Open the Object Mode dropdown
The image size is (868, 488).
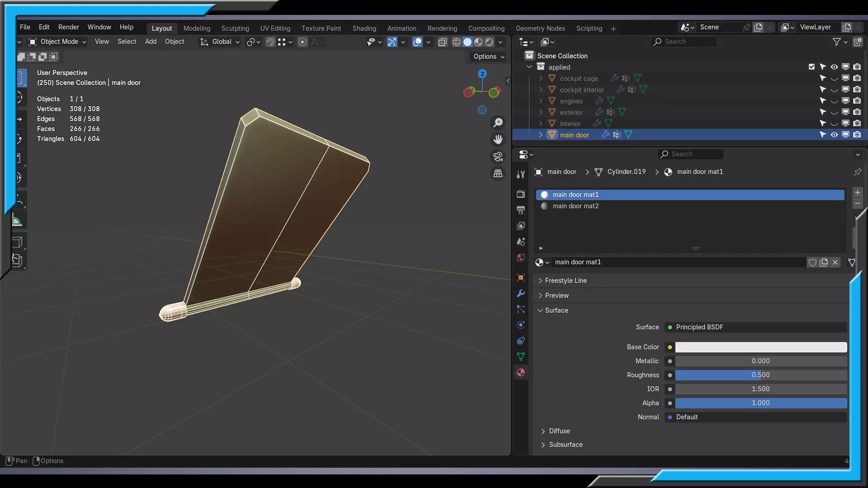click(58, 42)
